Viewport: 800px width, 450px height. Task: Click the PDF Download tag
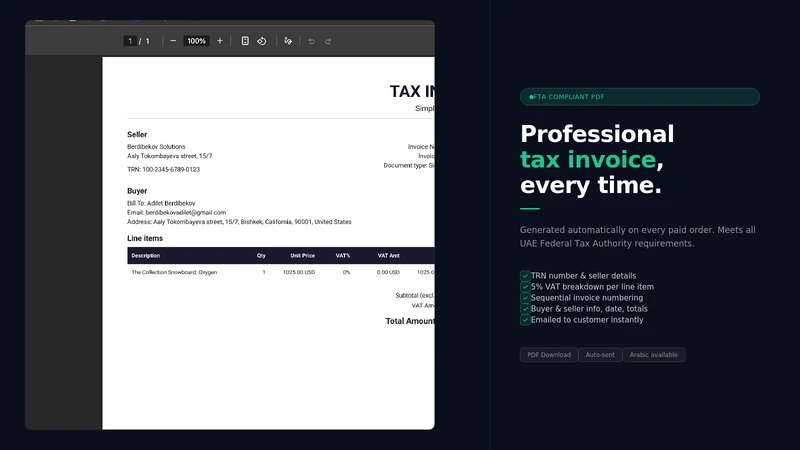[x=549, y=355]
